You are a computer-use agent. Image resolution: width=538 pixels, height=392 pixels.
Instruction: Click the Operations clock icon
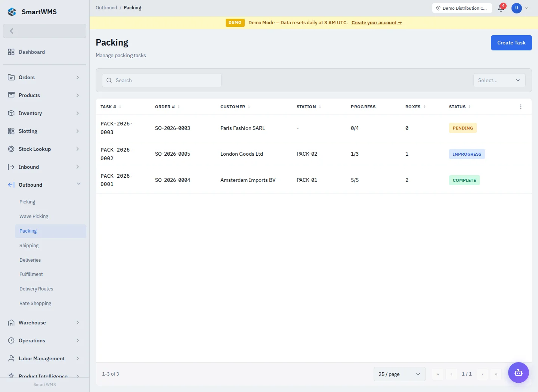click(x=11, y=340)
